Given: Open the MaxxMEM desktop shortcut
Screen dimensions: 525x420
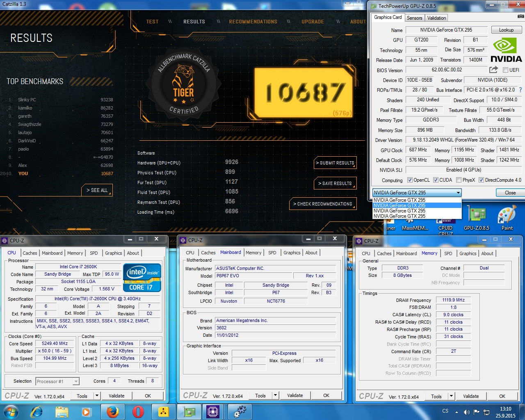Looking at the screenshot, I should point(415,226).
